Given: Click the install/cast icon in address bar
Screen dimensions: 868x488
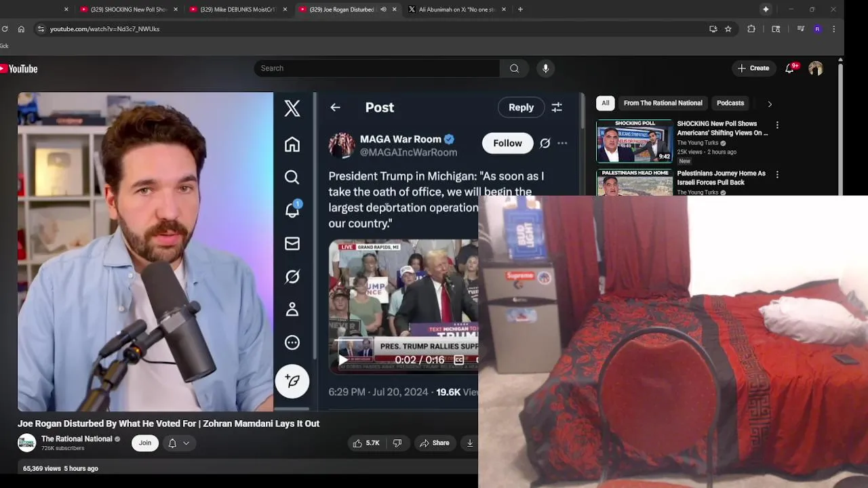Looking at the screenshot, I should tap(713, 29).
